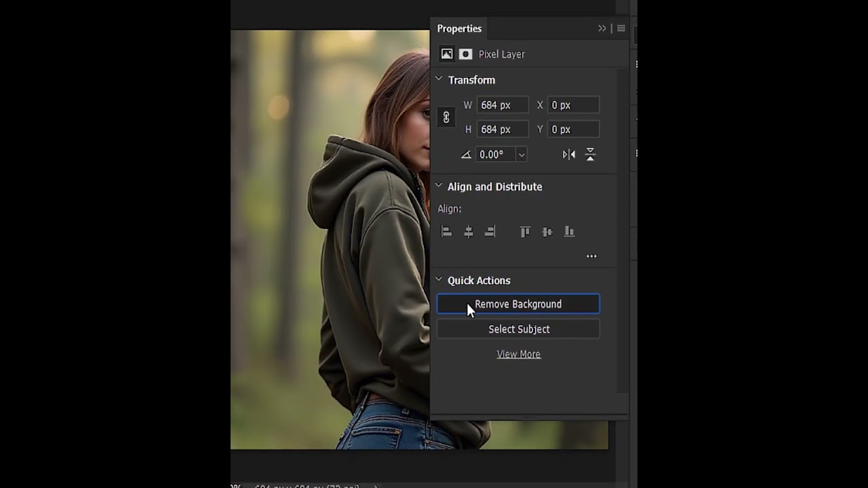Click the layer mask icon
This screenshot has height=488, width=868.
coord(466,54)
